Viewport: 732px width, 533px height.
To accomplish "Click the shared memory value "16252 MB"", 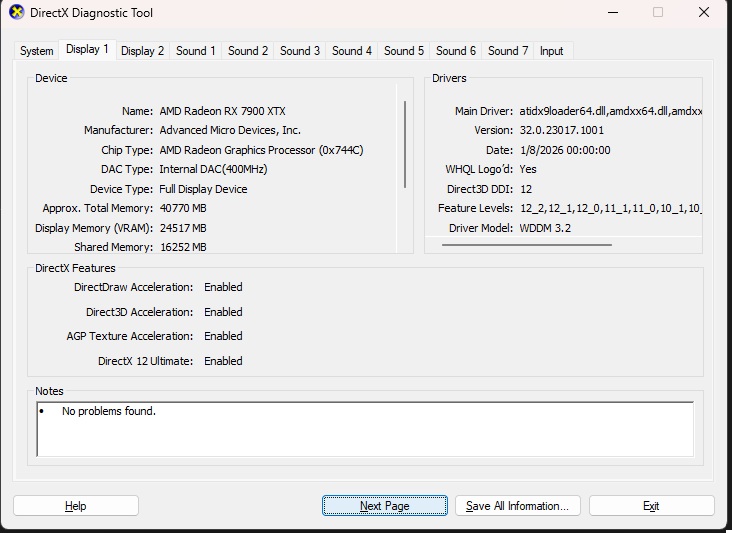I will pyautogui.click(x=183, y=247).
